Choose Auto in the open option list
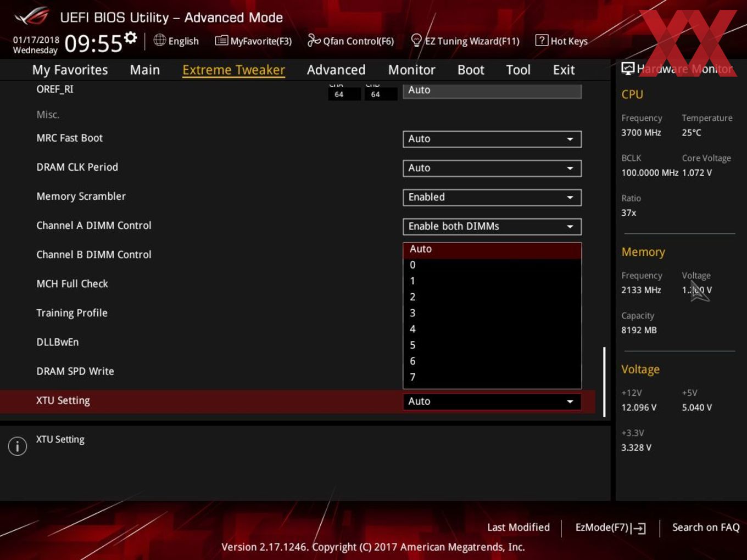Viewport: 747px width, 560px height. pyautogui.click(x=492, y=250)
